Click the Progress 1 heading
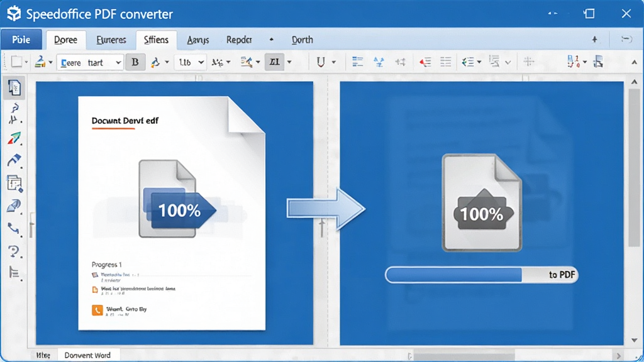The image size is (644, 362). 107,265
